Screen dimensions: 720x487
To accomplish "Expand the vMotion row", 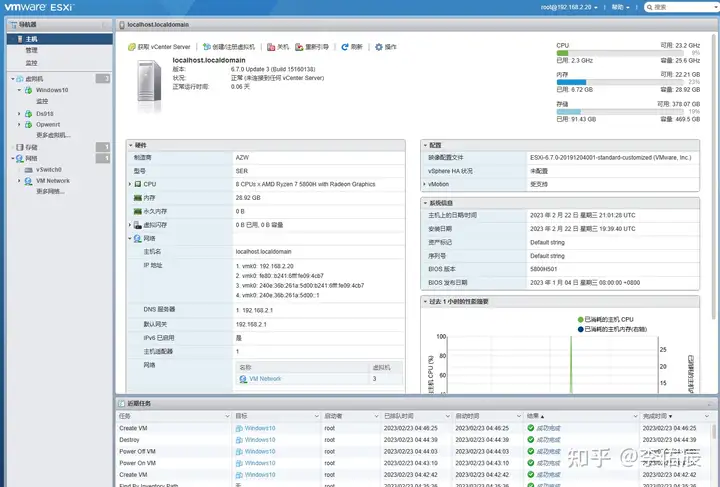I will 424,184.
